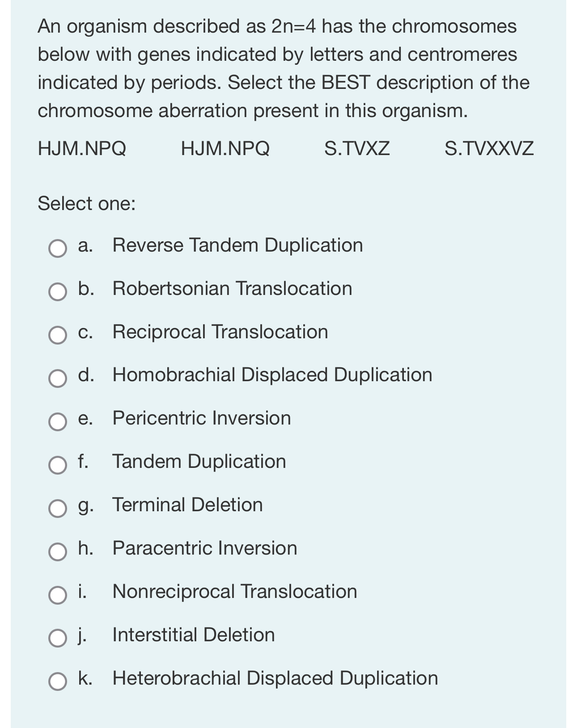Click the text label Reverse Tandem Duplication
This screenshot has width=577, height=728.
237,245
